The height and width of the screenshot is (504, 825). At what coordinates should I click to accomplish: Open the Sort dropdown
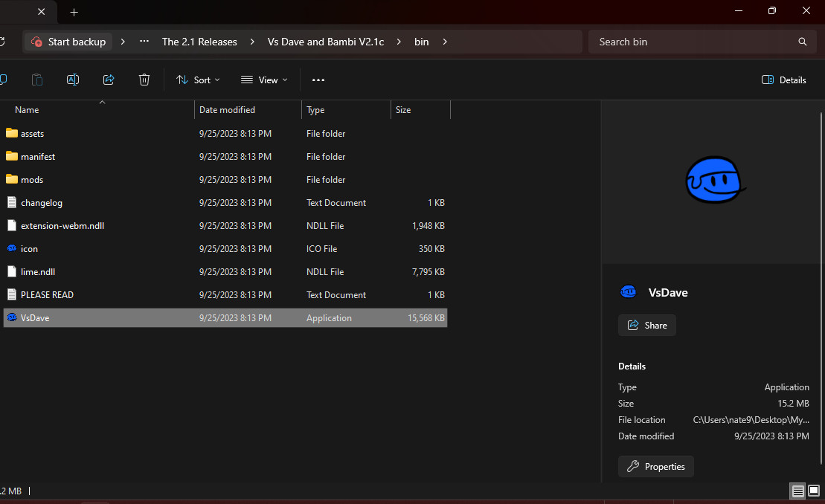click(198, 80)
